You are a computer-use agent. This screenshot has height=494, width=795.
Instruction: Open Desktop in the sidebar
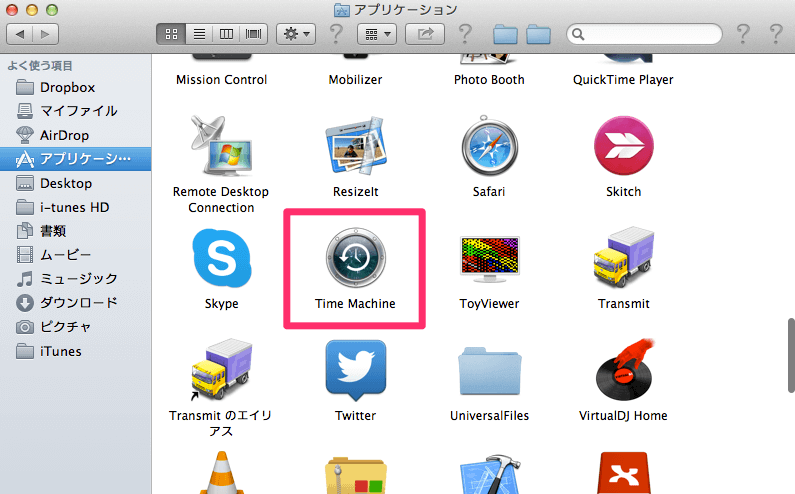(76, 183)
